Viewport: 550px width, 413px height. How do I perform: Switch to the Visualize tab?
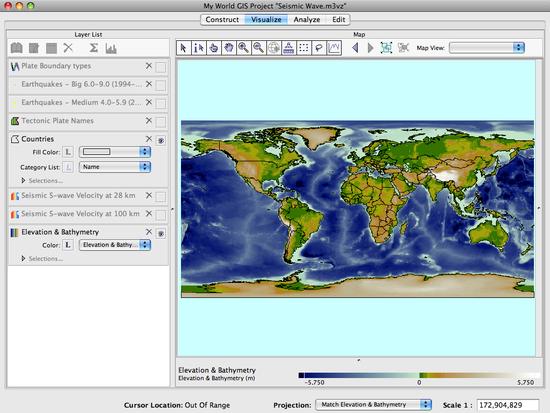click(266, 20)
